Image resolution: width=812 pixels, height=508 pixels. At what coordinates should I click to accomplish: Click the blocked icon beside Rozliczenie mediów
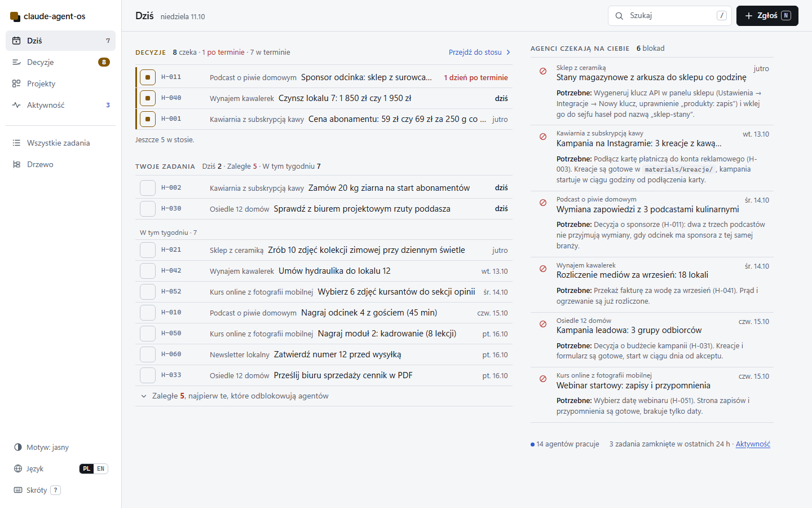tap(543, 269)
